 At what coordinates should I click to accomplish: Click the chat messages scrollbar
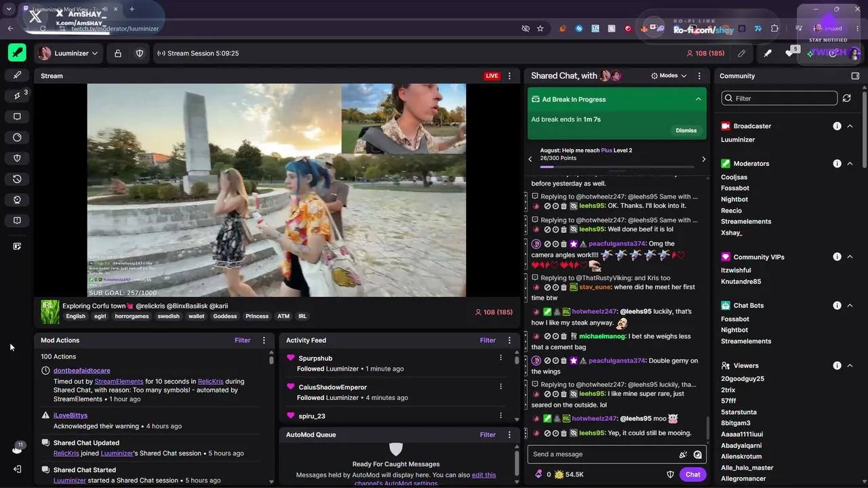[708, 427]
